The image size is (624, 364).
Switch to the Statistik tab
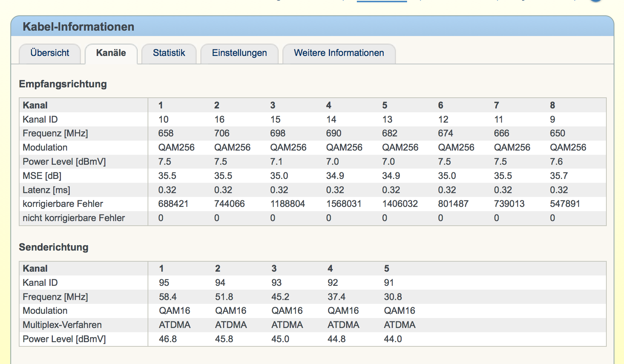tap(169, 53)
